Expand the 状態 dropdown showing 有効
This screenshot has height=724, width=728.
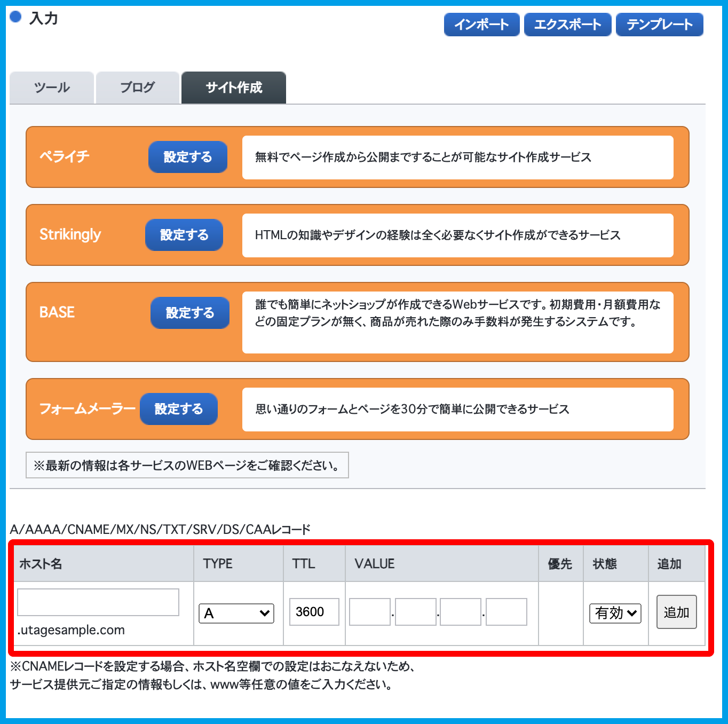pyautogui.click(x=615, y=613)
